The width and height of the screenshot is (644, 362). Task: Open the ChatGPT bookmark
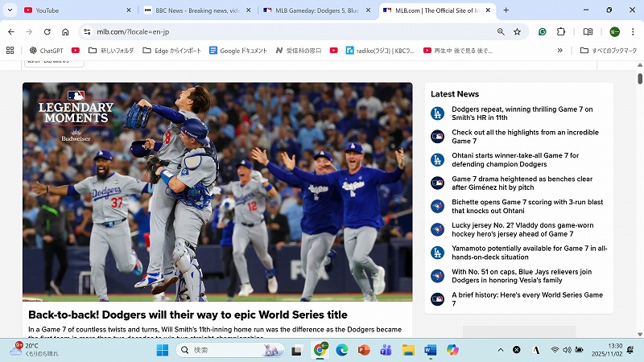45,50
